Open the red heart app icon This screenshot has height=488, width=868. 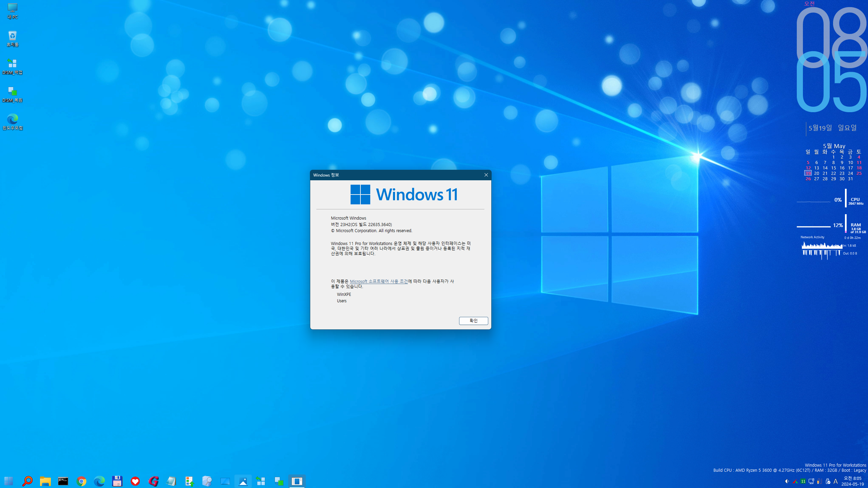click(x=135, y=481)
